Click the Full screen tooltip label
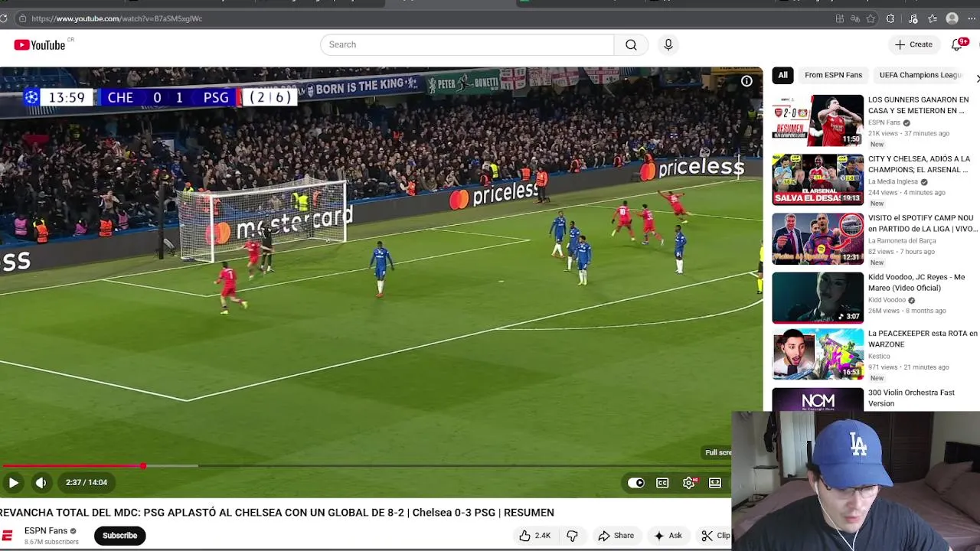 click(718, 452)
